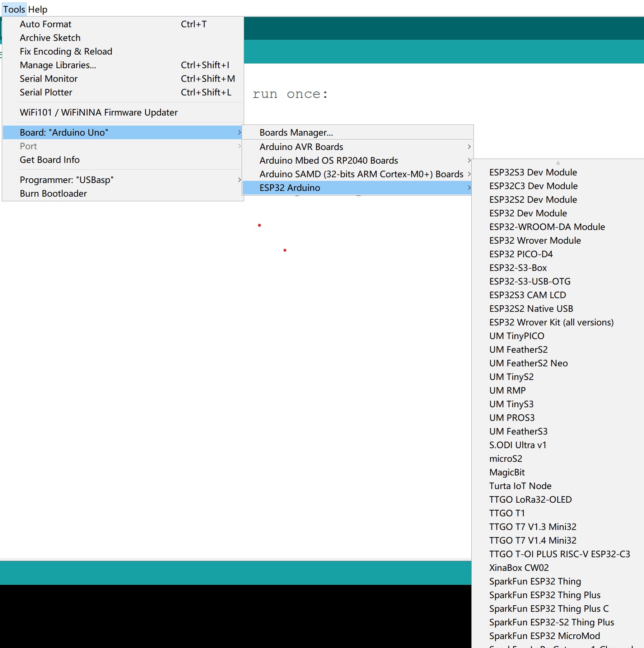
Task: Pick XinaBox CW02 board
Action: pos(558,568)
